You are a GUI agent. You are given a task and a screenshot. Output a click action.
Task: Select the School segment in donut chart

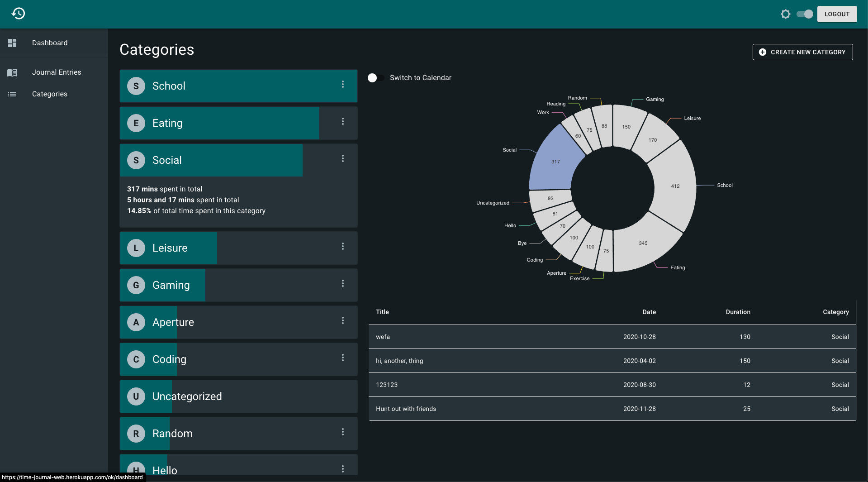pyautogui.click(x=674, y=186)
